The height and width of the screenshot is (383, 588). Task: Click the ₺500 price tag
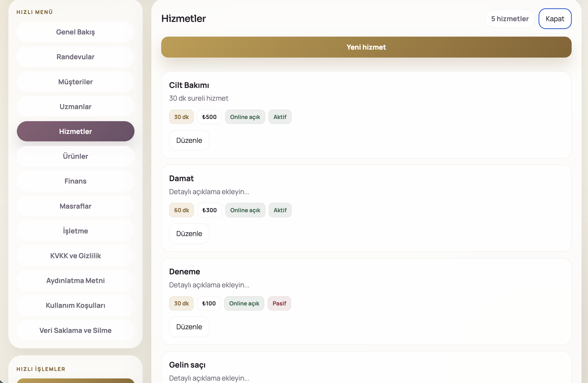point(209,117)
